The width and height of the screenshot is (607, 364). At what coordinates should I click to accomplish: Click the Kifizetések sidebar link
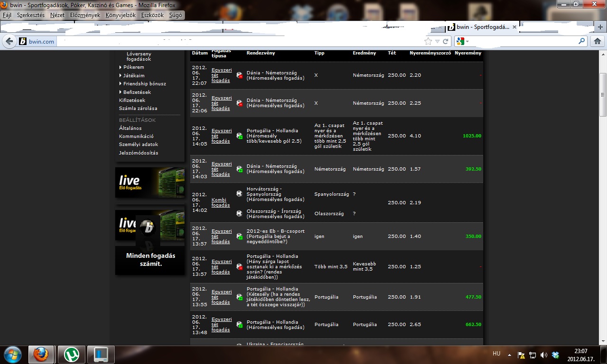132,100
